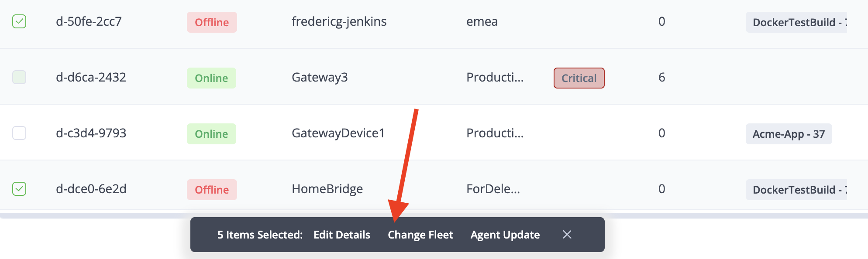This screenshot has height=259, width=868.
Task: Click the emea fleet for fredericg-jenkins
Action: [x=482, y=21]
